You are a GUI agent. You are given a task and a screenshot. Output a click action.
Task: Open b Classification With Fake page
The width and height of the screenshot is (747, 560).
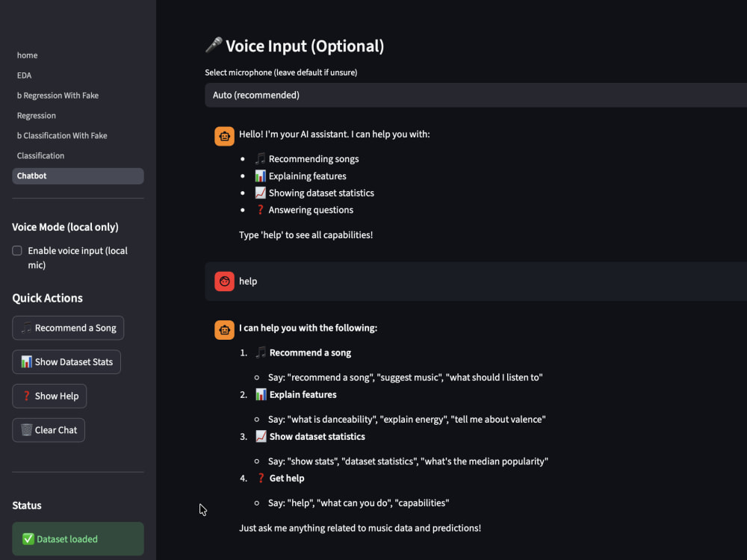[x=62, y=136]
